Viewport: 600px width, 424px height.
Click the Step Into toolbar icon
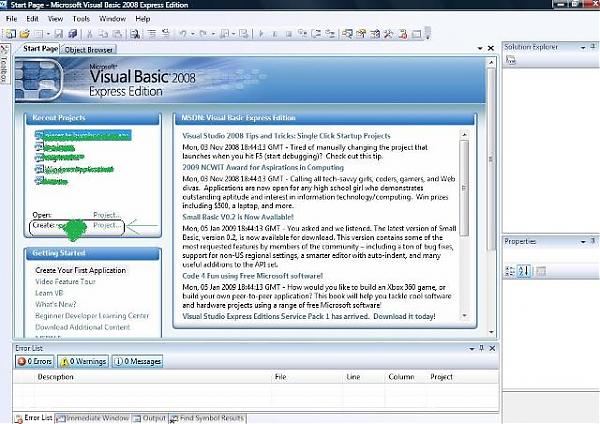coord(303,34)
